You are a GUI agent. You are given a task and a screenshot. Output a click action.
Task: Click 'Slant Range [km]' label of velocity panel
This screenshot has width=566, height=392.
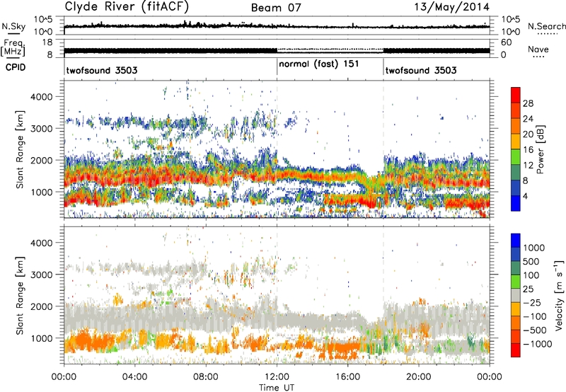click(20, 296)
